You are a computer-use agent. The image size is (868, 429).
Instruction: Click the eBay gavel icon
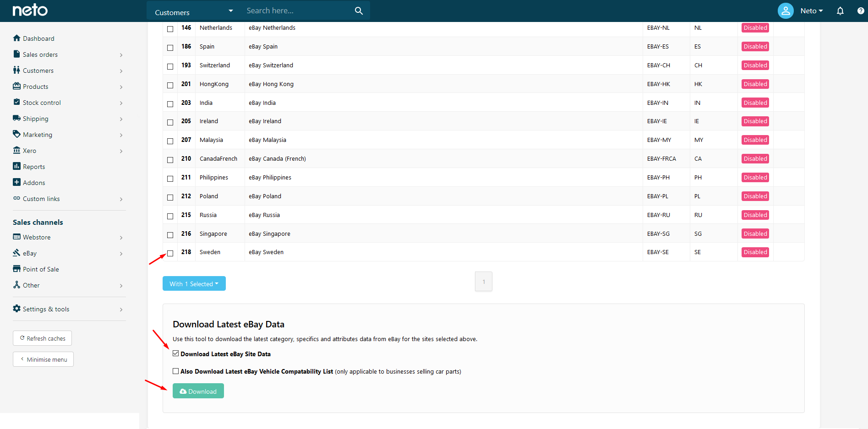pos(16,253)
